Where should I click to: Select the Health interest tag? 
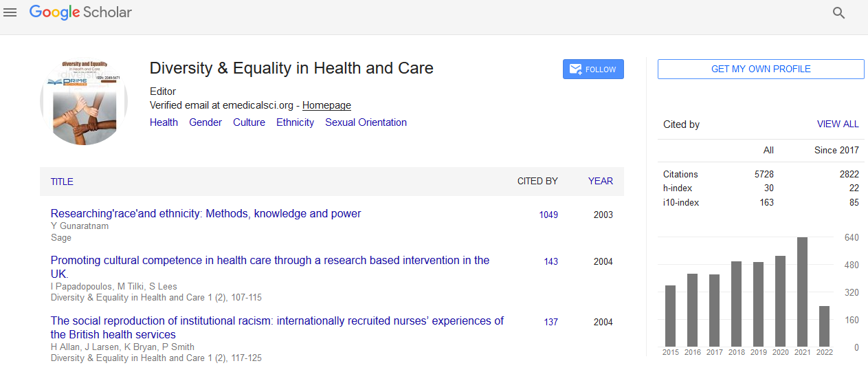pos(164,122)
